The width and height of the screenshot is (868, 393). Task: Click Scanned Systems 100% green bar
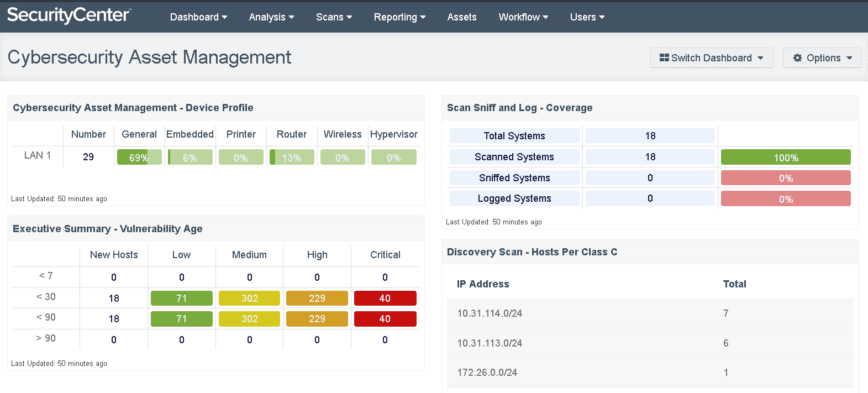click(786, 158)
